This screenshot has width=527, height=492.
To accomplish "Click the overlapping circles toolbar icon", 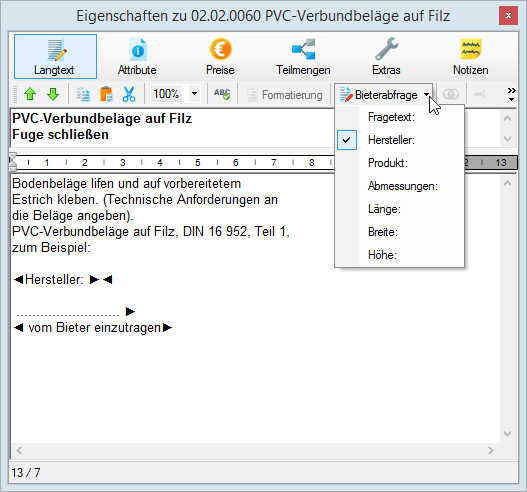I will pyautogui.click(x=451, y=94).
